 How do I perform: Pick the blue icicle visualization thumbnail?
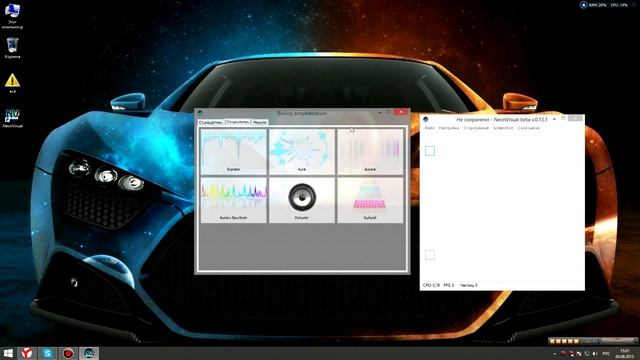(x=233, y=152)
